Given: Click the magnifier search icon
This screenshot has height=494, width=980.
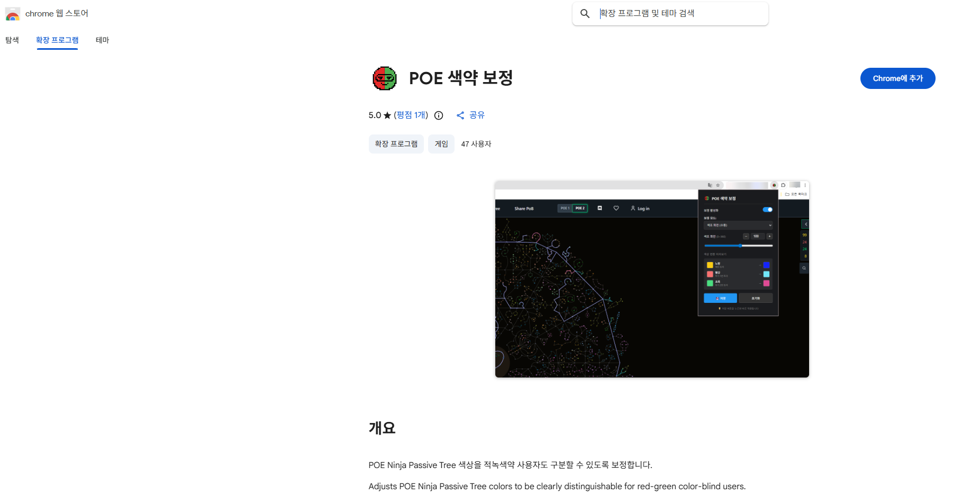Looking at the screenshot, I should 585,13.
